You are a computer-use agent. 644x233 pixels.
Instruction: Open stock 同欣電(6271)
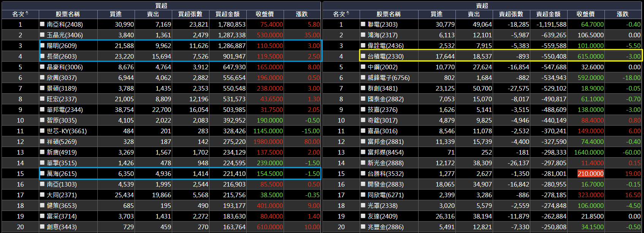click(x=385, y=195)
